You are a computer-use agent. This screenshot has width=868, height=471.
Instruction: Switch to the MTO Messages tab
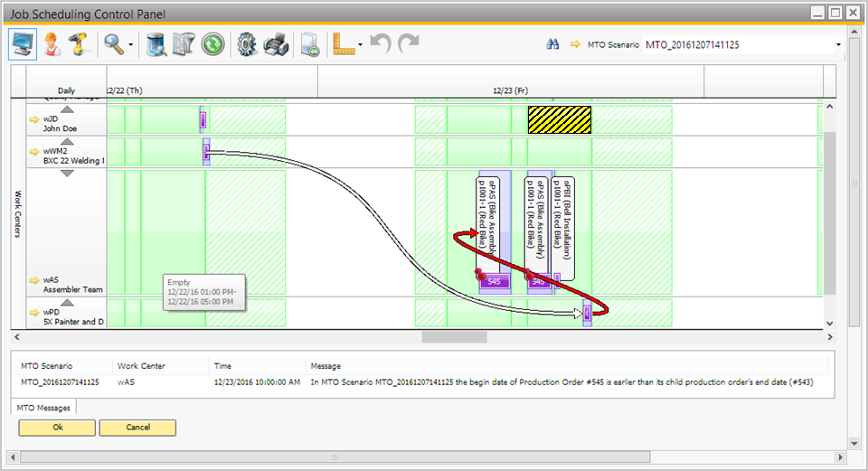[42, 409]
